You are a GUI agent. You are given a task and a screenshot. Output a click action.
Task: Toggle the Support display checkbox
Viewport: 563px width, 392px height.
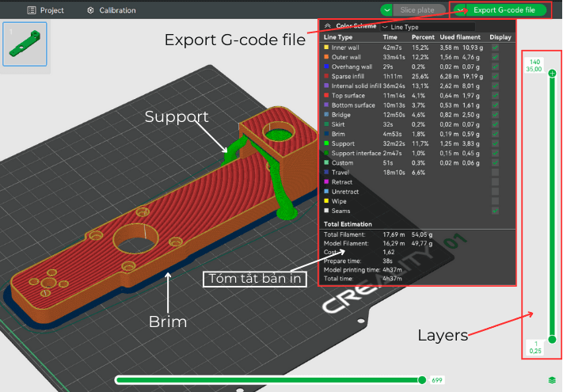(x=496, y=143)
